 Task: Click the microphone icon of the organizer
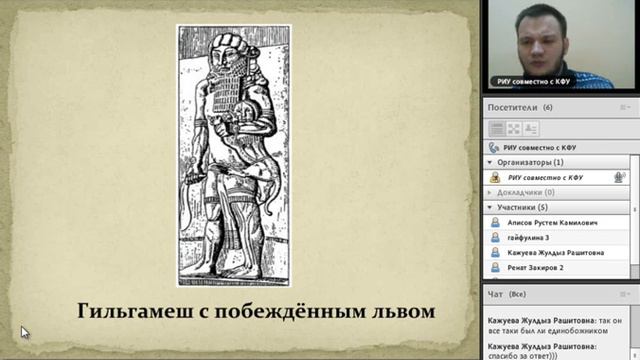click(x=620, y=177)
